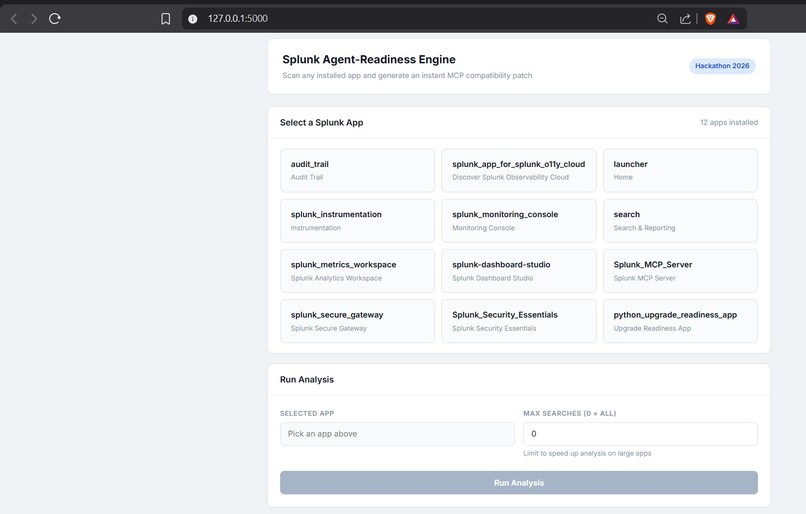Click the Run Analysis button
This screenshot has width=806, height=514.
519,483
